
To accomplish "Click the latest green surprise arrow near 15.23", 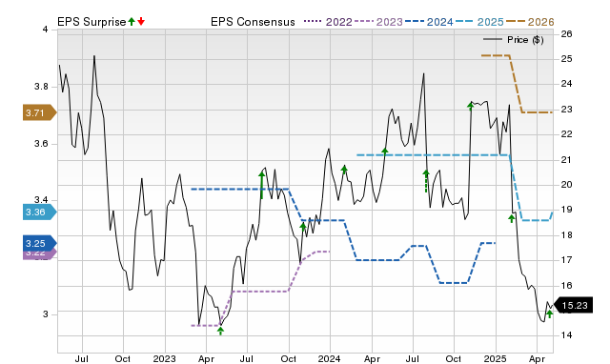I will point(549,313).
